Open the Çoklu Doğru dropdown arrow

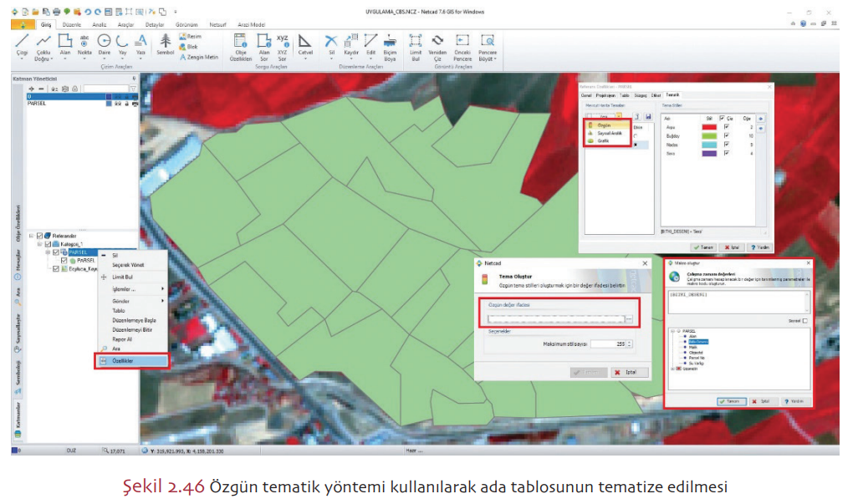53,59
